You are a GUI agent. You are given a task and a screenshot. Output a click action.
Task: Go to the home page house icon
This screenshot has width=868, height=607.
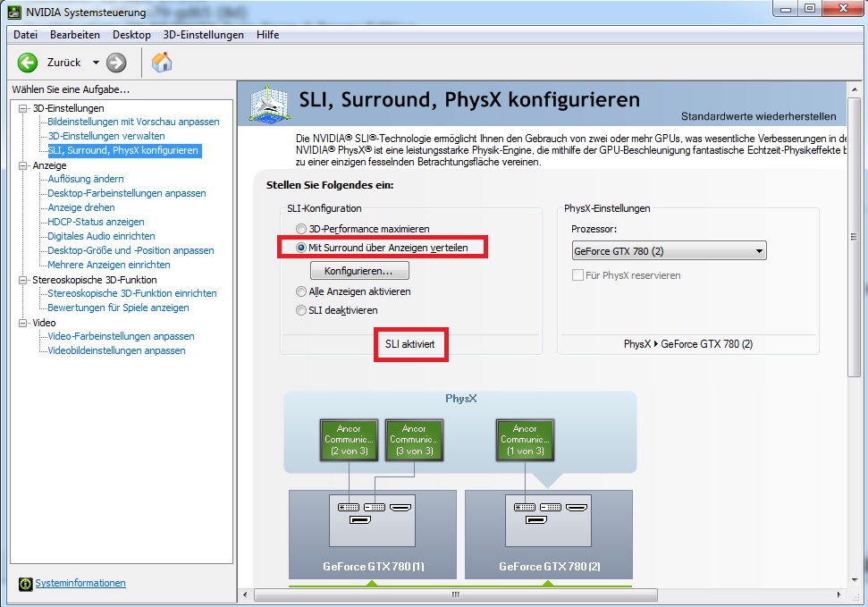tap(162, 62)
